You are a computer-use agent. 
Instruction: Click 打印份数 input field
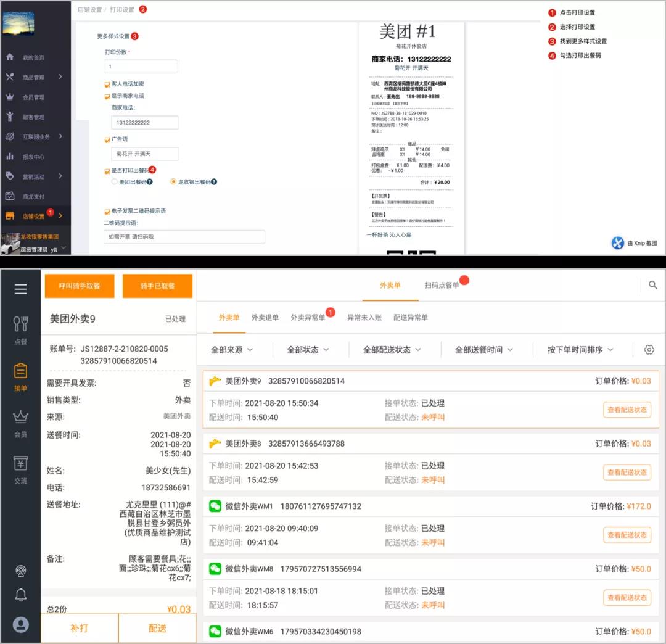(141, 67)
